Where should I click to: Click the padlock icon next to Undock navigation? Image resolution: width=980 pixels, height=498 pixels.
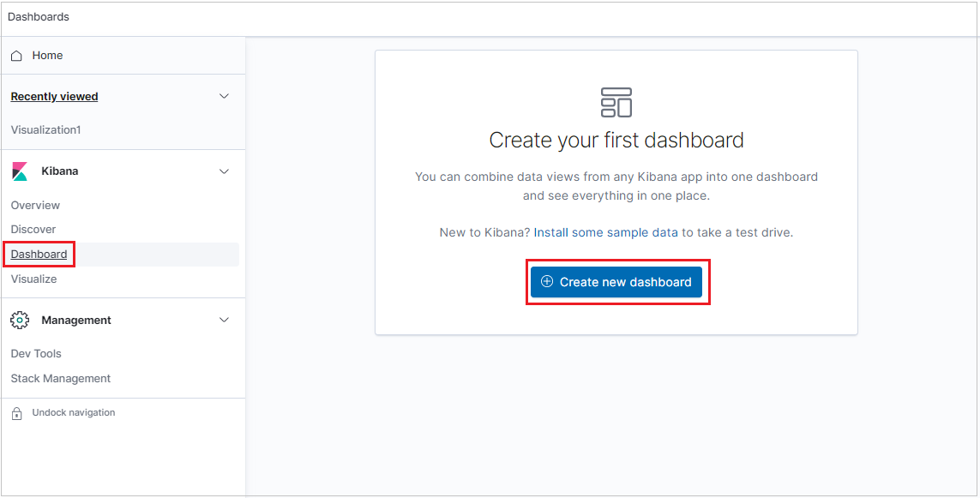pos(15,412)
